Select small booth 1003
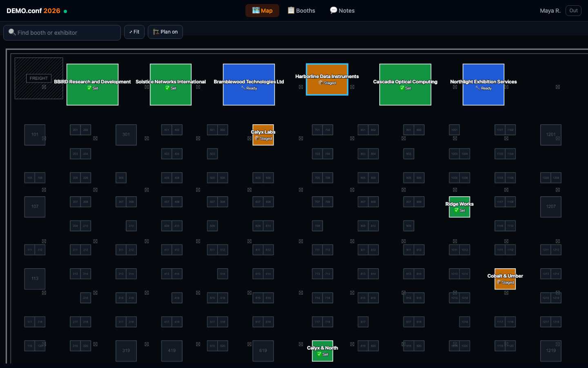Screen dimensions: 588x368 coord(454,154)
